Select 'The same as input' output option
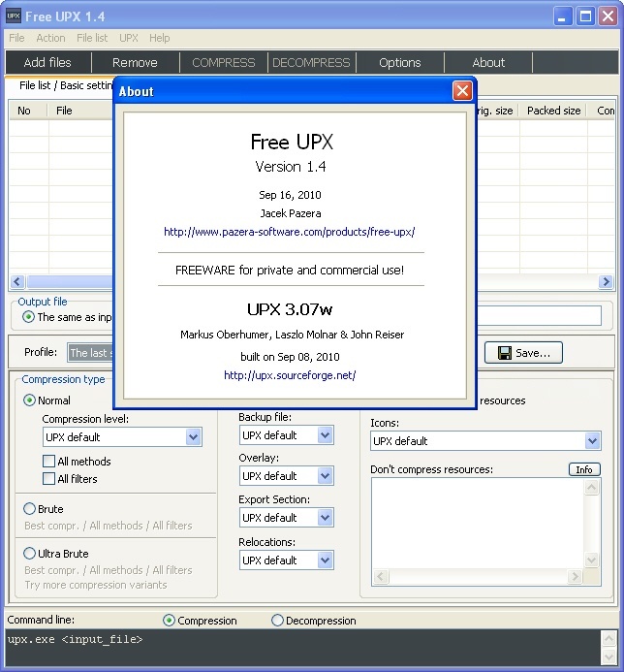This screenshot has width=624, height=672. 29,317
